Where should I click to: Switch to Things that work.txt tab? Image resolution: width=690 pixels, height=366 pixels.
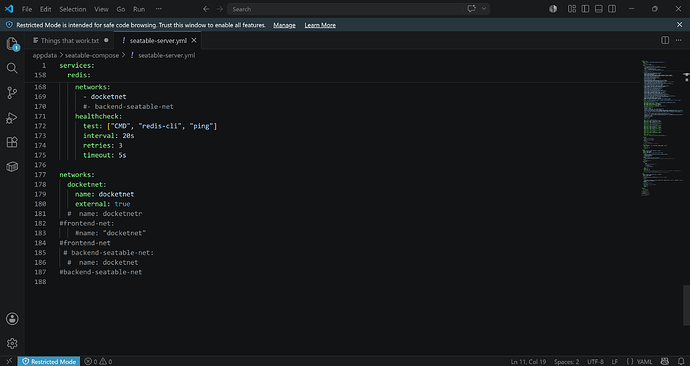pos(70,40)
